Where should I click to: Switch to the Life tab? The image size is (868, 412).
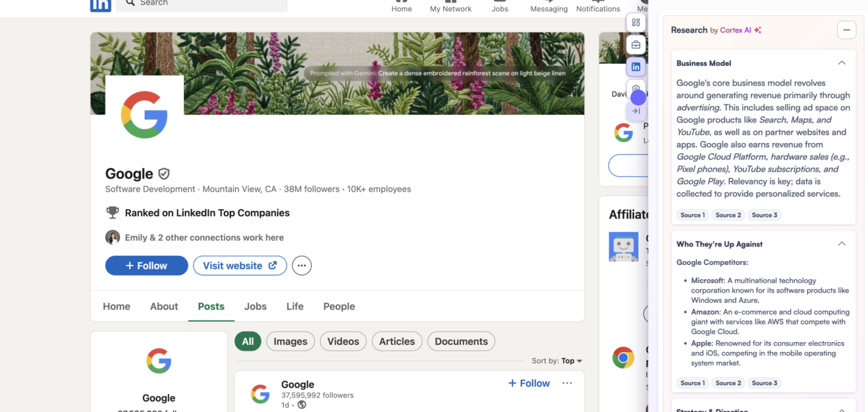(295, 307)
